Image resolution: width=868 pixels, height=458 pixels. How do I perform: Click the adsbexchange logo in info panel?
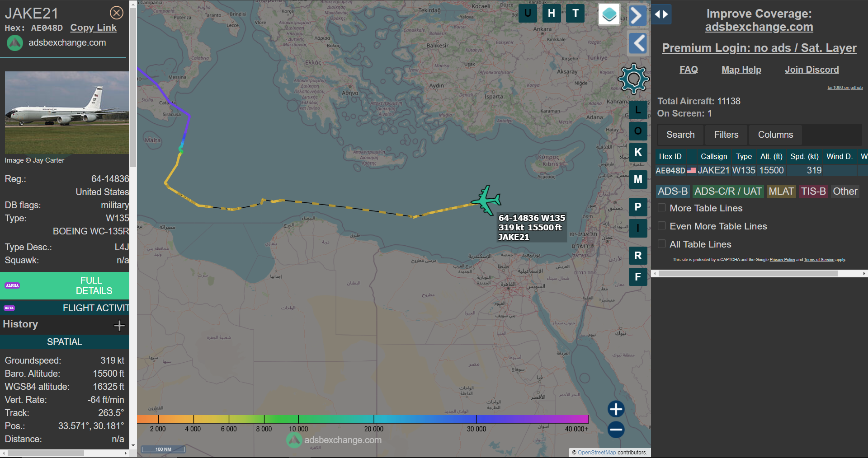[15, 43]
